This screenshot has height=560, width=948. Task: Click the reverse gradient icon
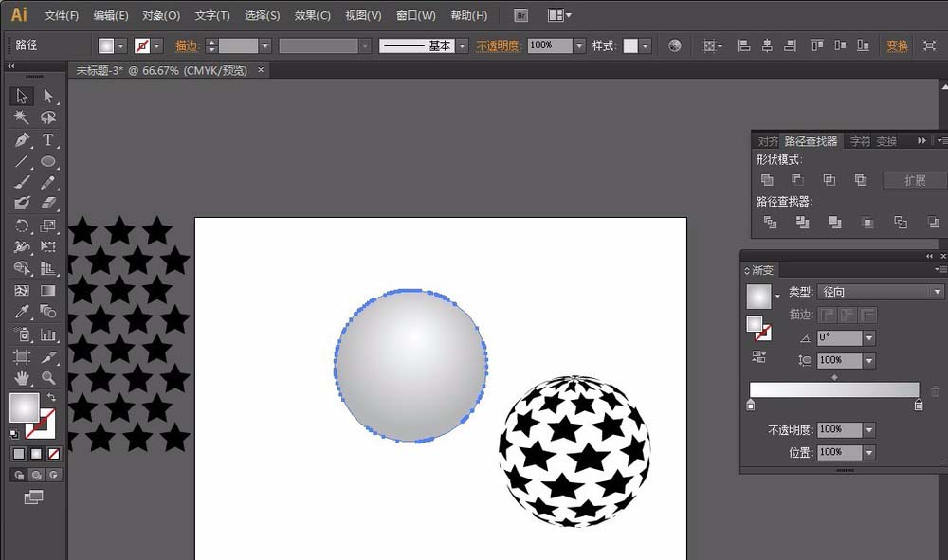tap(758, 356)
